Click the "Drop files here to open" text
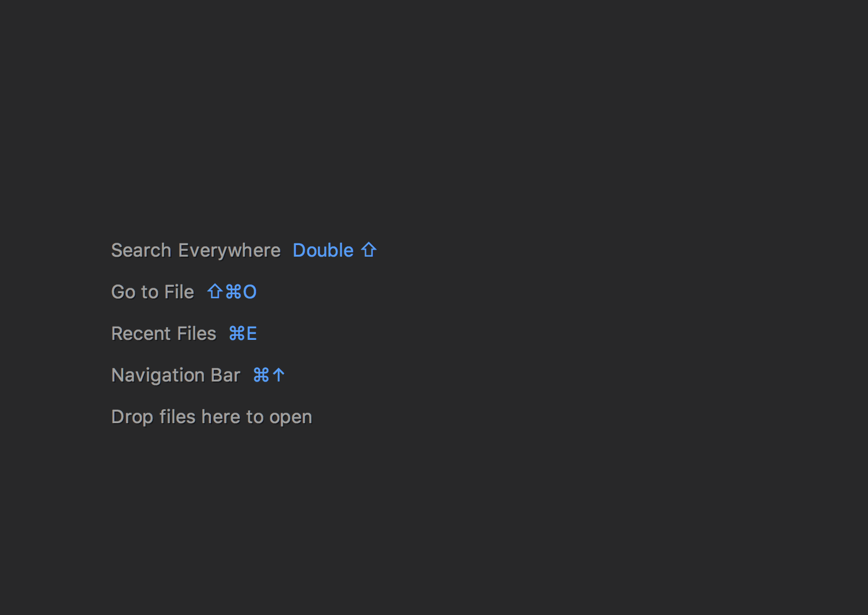 click(x=212, y=417)
